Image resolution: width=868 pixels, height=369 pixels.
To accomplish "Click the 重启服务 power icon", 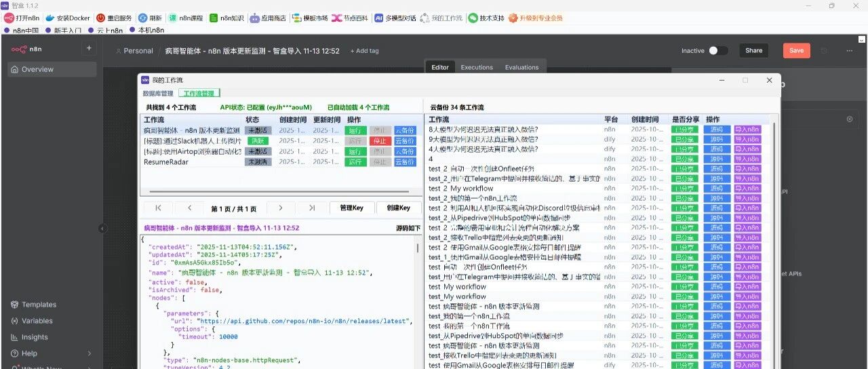I will 100,18.
